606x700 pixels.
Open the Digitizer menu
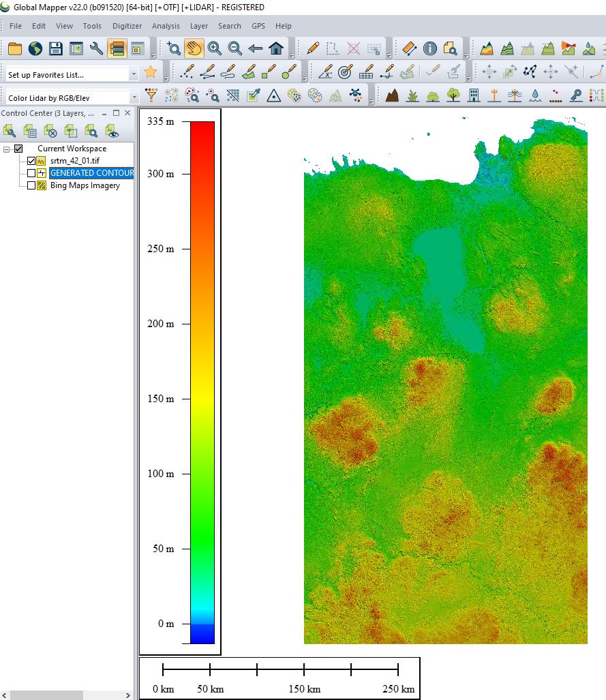(x=127, y=26)
